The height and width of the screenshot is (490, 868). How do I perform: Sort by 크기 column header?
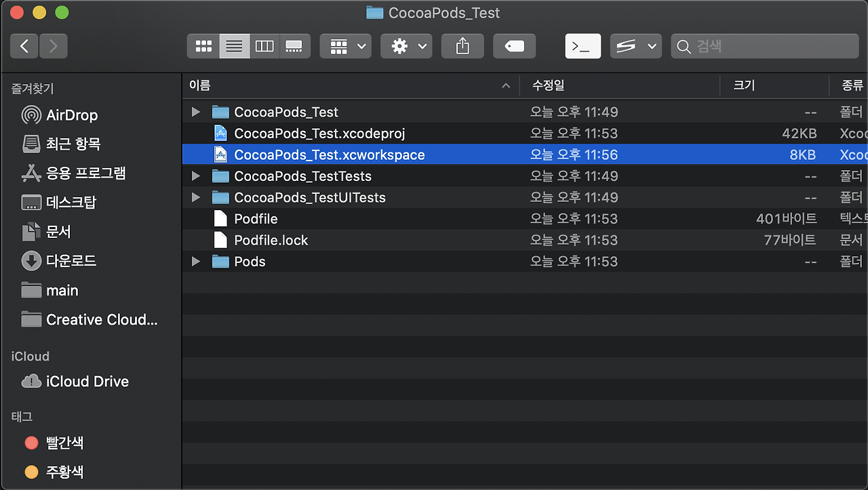(x=774, y=85)
